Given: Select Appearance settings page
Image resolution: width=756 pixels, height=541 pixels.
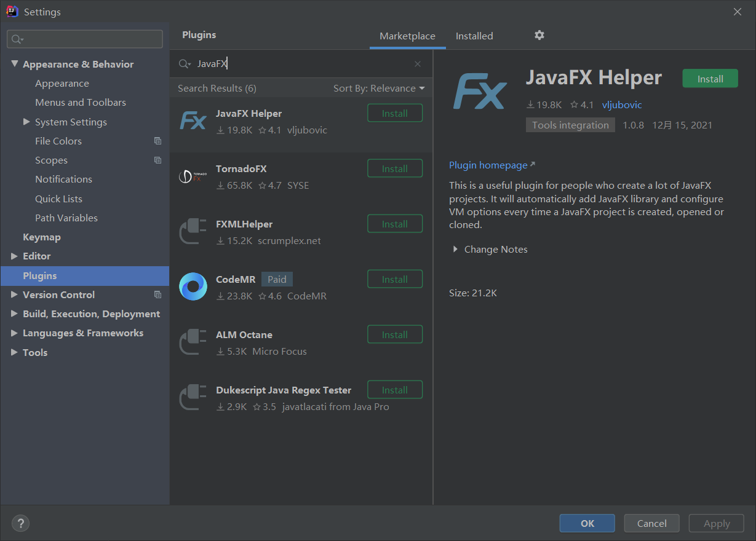Looking at the screenshot, I should pyautogui.click(x=62, y=83).
